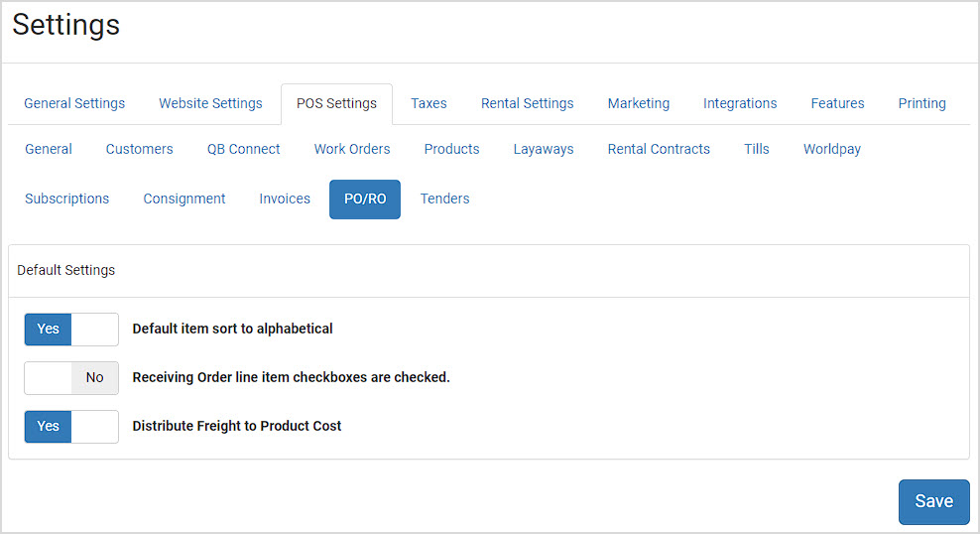The width and height of the screenshot is (980, 534).
Task: Go to the Work Orders sub-tab
Action: point(352,150)
